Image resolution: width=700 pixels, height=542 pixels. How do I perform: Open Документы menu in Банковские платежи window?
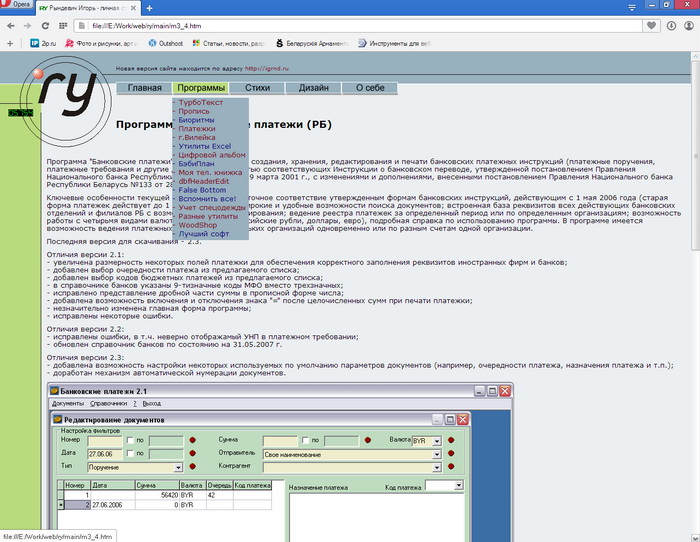[x=68, y=404]
